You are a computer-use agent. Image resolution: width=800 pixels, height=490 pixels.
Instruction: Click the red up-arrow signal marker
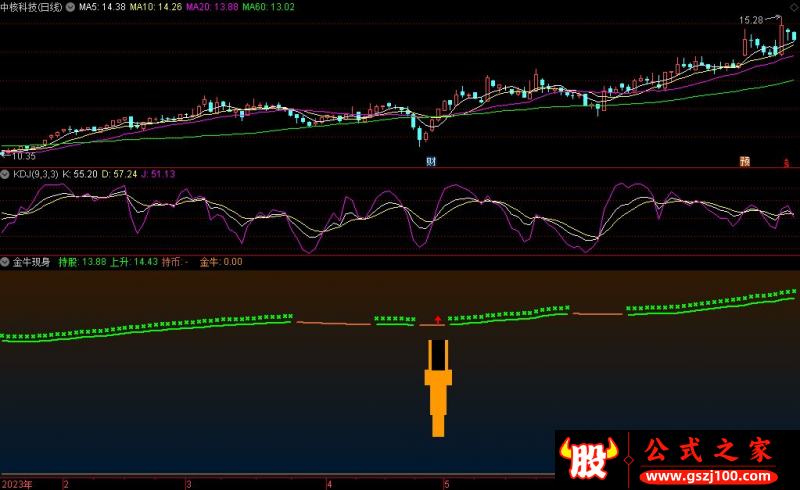pos(437,319)
